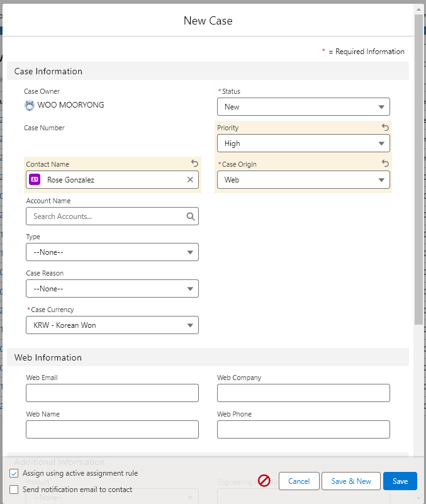Expand the Case Reason picklist
Screen dimensions: 426x504
pyautogui.click(x=112, y=289)
